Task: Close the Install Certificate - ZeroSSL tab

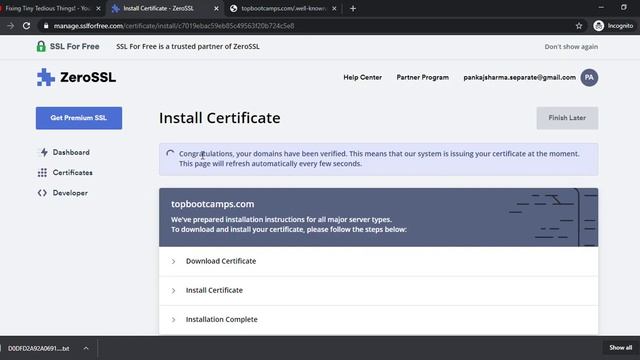Action: [216, 8]
